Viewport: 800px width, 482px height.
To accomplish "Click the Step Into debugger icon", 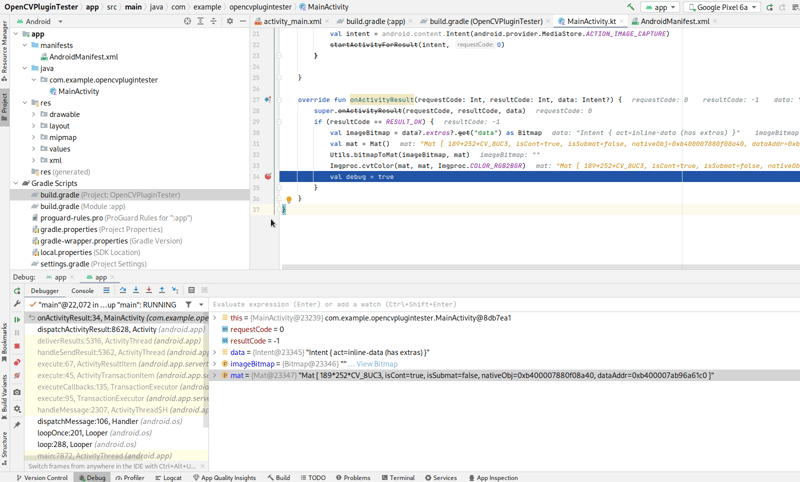I will (136, 291).
